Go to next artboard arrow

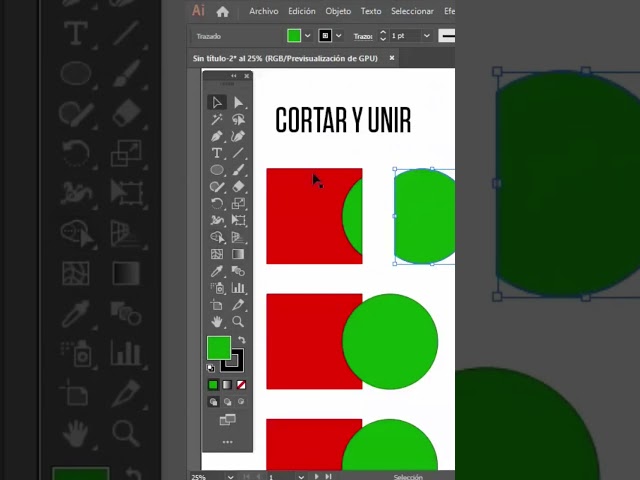point(317,476)
